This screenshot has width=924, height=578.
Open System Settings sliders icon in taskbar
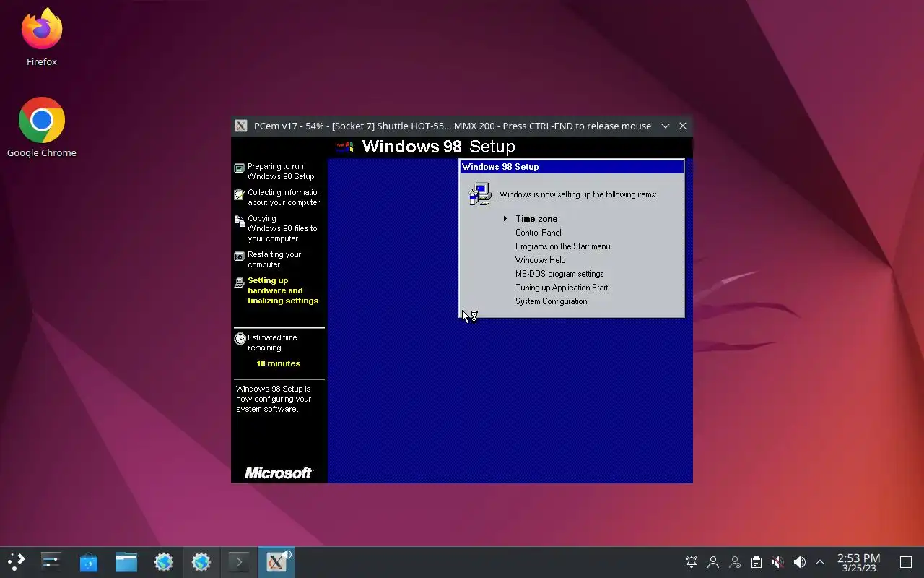(51, 562)
